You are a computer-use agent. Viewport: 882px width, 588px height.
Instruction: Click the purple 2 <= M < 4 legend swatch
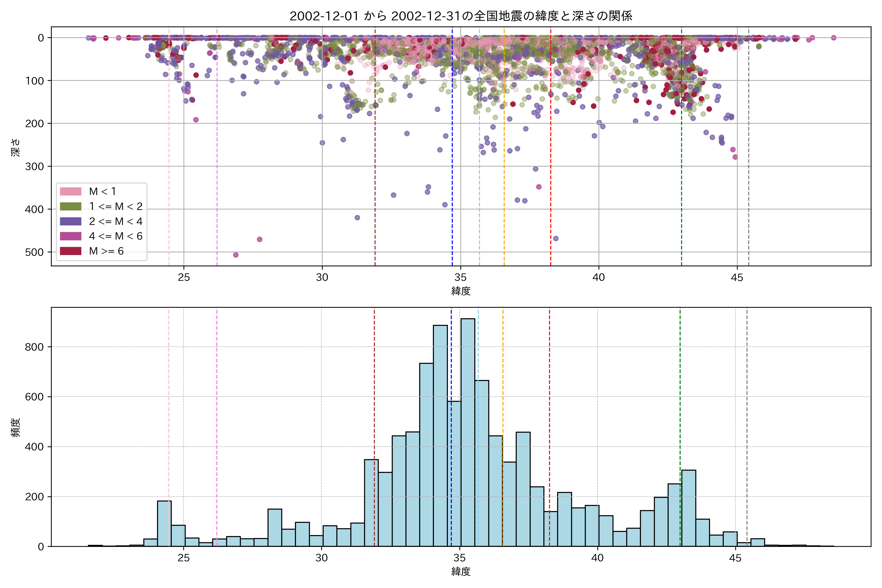tap(71, 221)
